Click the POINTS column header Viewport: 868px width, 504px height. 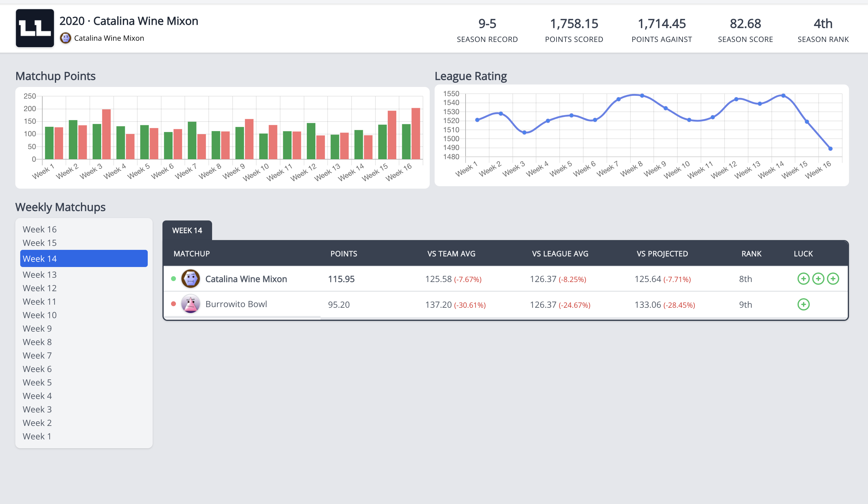pos(343,254)
